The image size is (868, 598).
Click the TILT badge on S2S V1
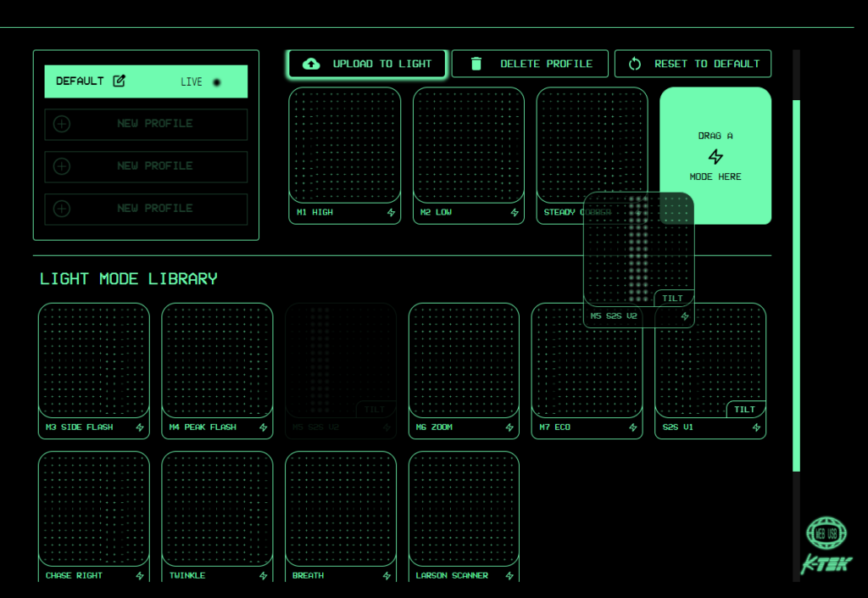coord(744,410)
